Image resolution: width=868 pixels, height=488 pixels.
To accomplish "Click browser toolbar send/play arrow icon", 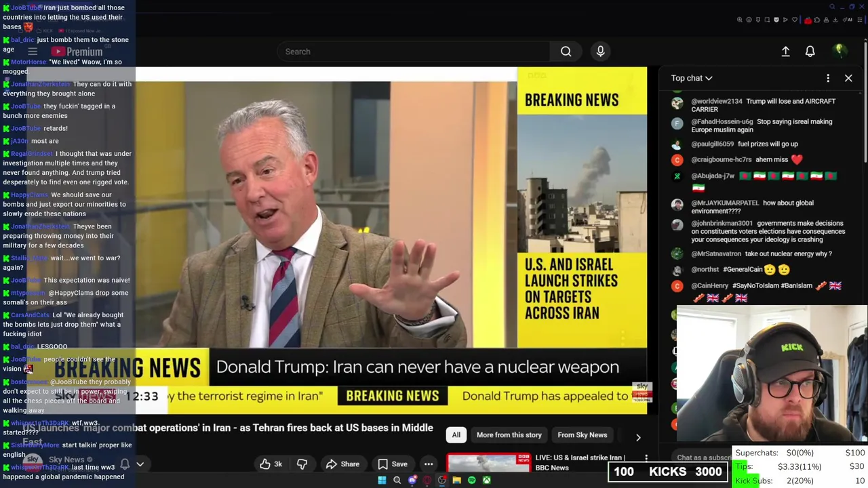I will (x=785, y=20).
